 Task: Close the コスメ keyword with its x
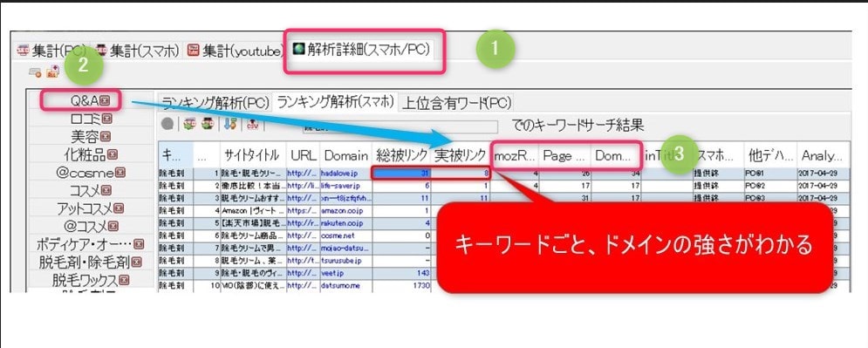106,190
